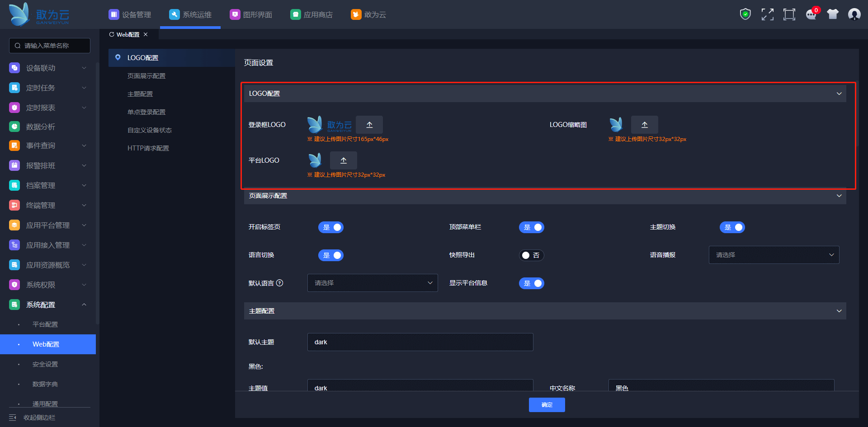This screenshot has height=427, width=868.
Task: Refresh the Web配置 tab via reload icon
Action: point(112,34)
